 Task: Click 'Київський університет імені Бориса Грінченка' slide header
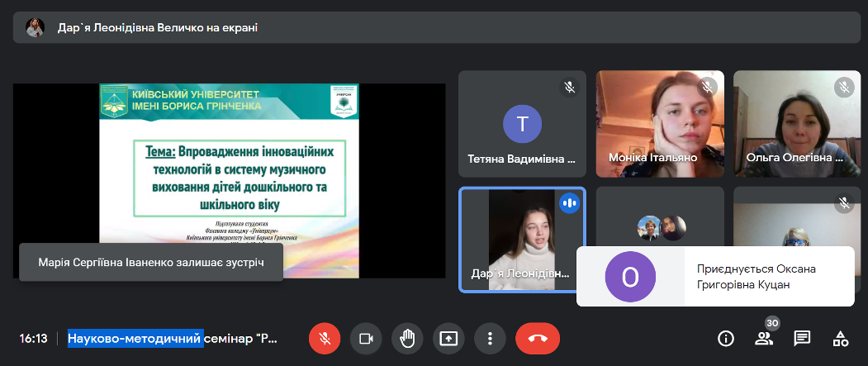point(197,100)
